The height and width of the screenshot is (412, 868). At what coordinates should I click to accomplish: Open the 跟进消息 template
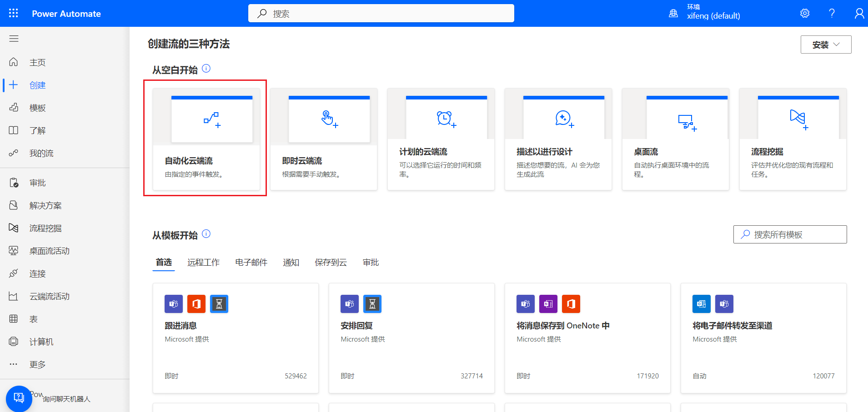click(236, 338)
